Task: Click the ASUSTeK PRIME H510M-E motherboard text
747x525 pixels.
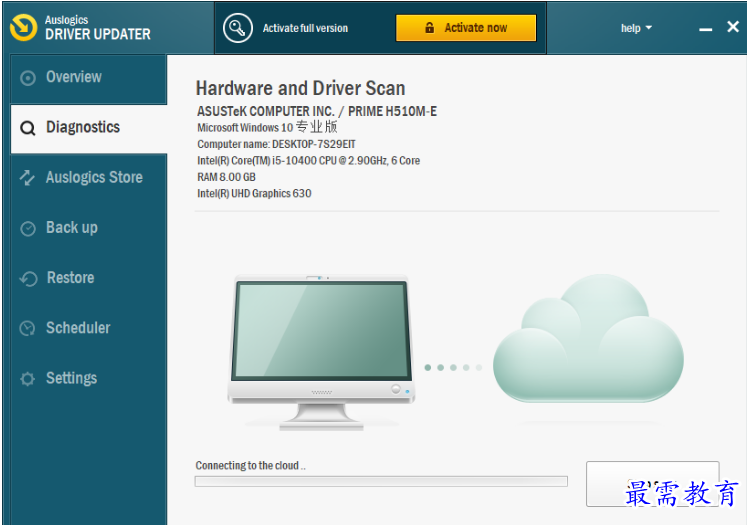Action: point(317,111)
